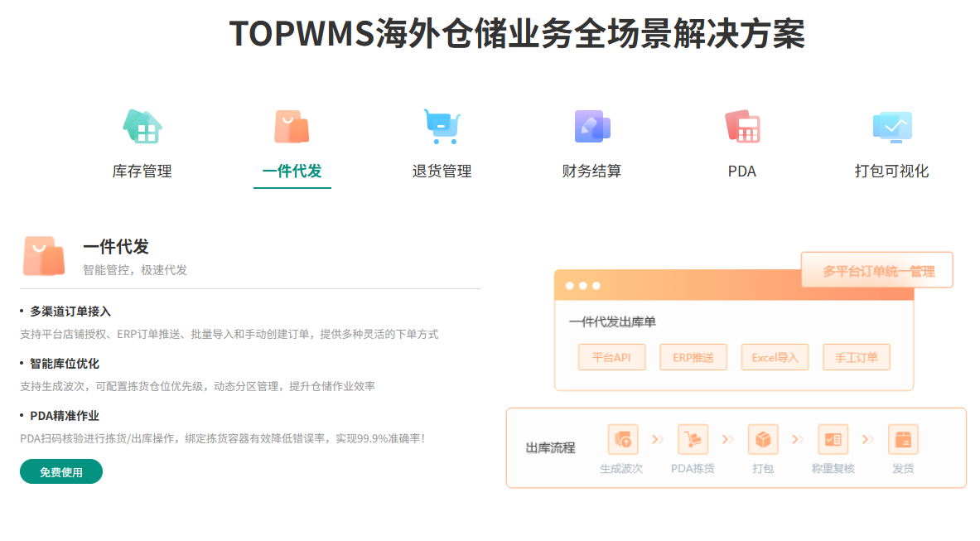Image resolution: width=980 pixels, height=541 pixels.
Task: Open the 退货管理 tab
Action: pyautogui.click(x=442, y=171)
